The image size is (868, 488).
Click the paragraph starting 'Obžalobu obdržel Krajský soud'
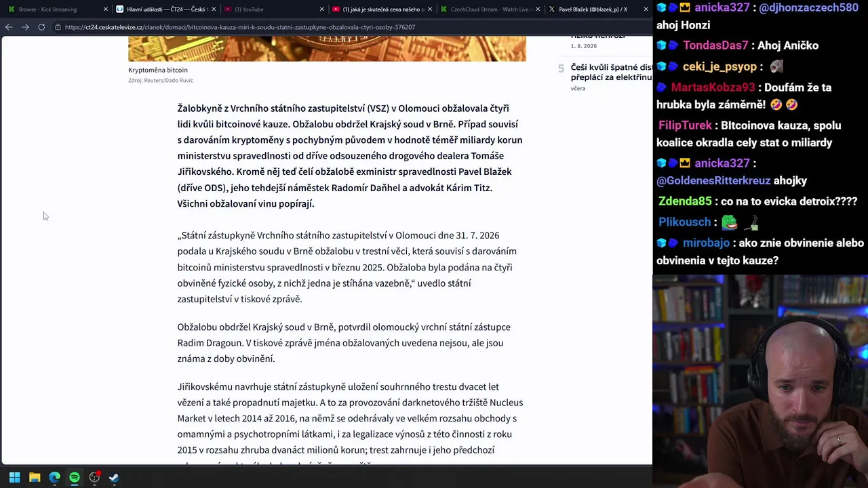tap(344, 343)
